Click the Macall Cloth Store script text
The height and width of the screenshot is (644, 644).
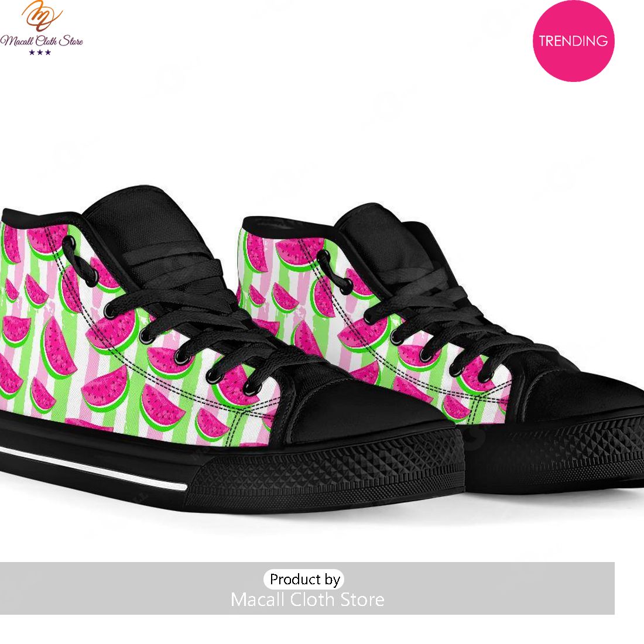[42, 40]
